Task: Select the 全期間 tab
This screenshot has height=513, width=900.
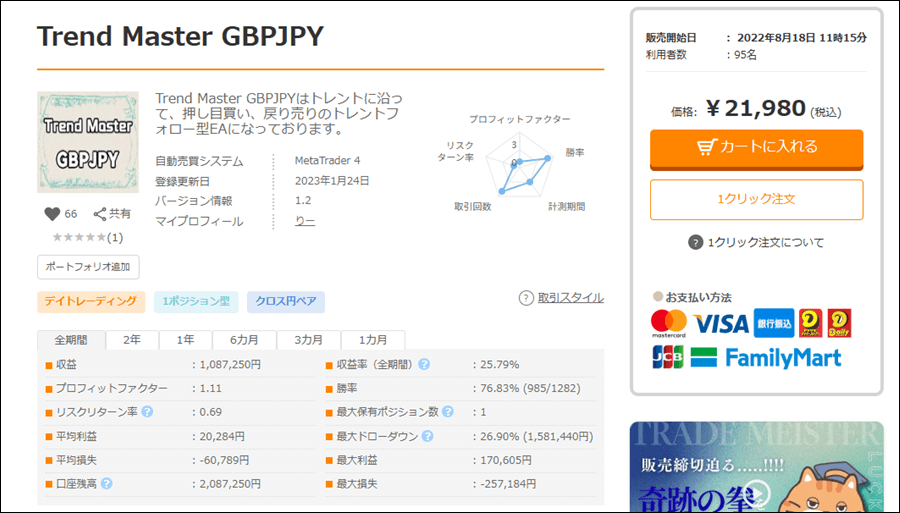Action: tap(71, 340)
